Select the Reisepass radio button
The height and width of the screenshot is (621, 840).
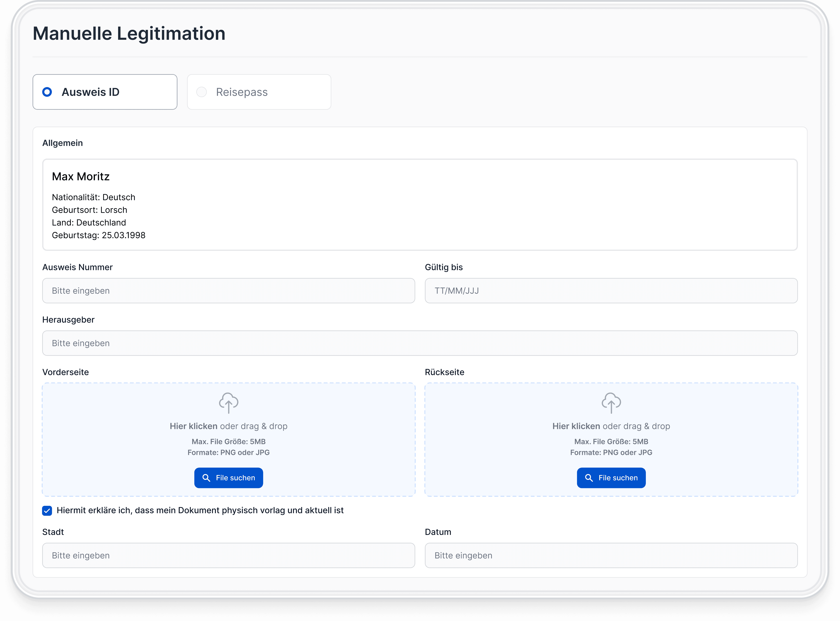(x=202, y=92)
